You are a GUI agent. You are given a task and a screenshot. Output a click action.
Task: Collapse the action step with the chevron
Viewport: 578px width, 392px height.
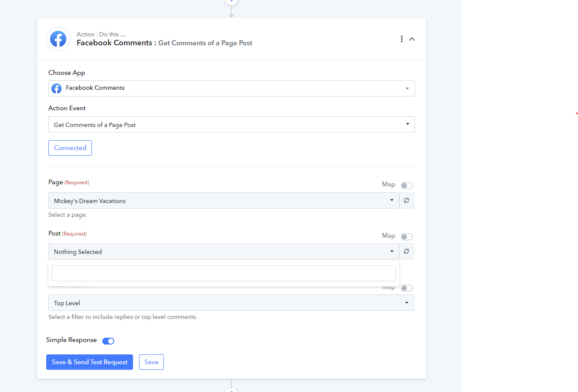pyautogui.click(x=412, y=39)
